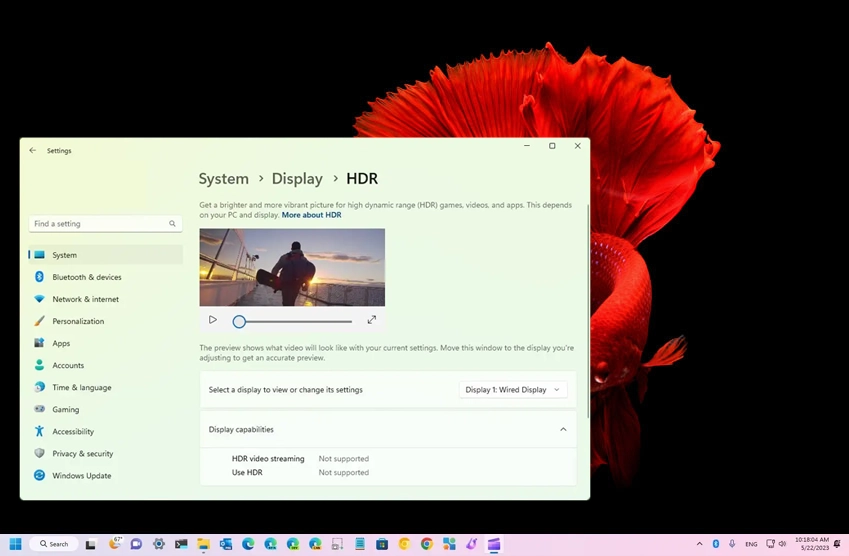The height and width of the screenshot is (556, 849).
Task: Navigate to Display in the breadcrumb
Action: click(297, 179)
